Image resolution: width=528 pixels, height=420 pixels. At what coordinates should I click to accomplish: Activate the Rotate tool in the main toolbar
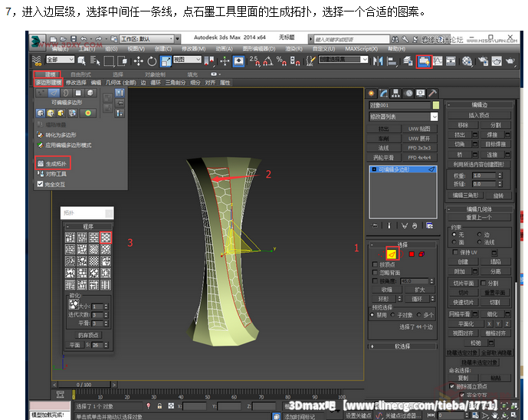152,61
